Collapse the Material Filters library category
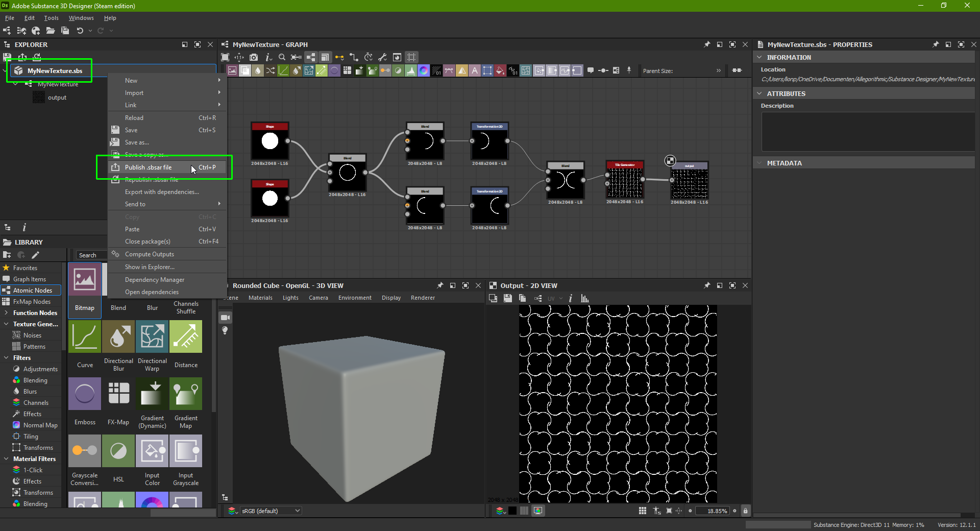 tap(6, 459)
